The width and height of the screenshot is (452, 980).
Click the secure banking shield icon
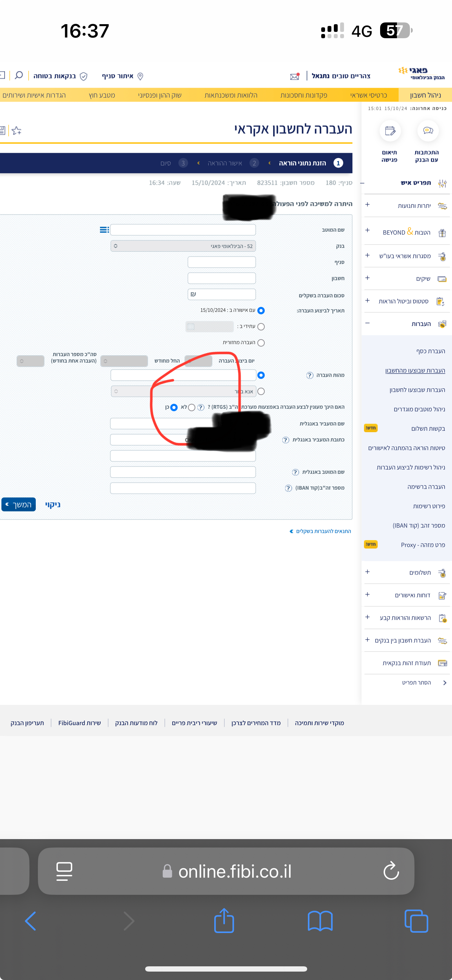point(84,76)
